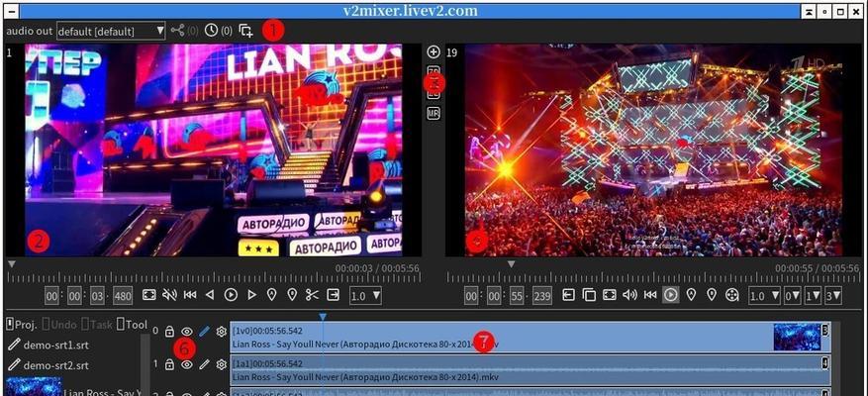This screenshot has height=396, width=868.
Task: Open the right player speed dropdown 1.0
Action: point(765,296)
